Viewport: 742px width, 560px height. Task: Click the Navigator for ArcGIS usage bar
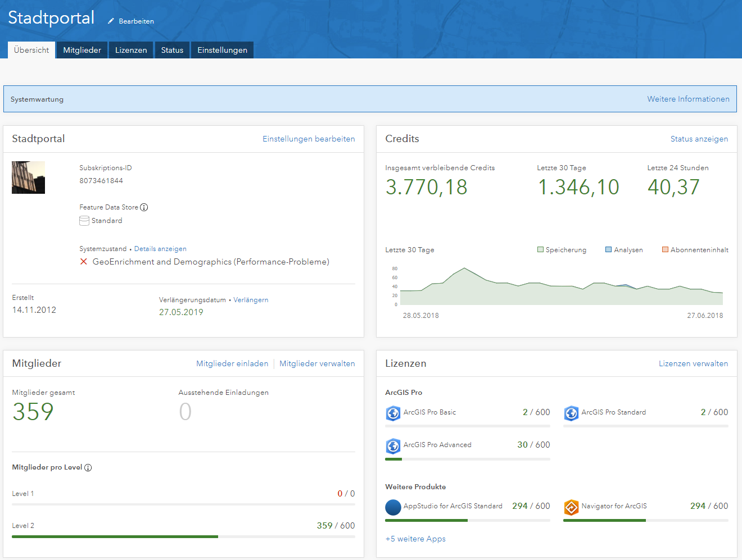pos(646,520)
